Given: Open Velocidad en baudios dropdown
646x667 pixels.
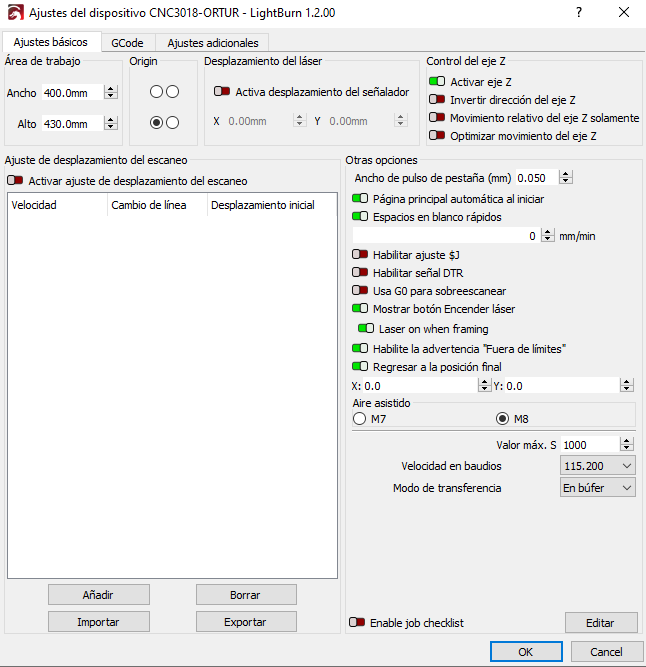Looking at the screenshot, I should (x=598, y=466).
